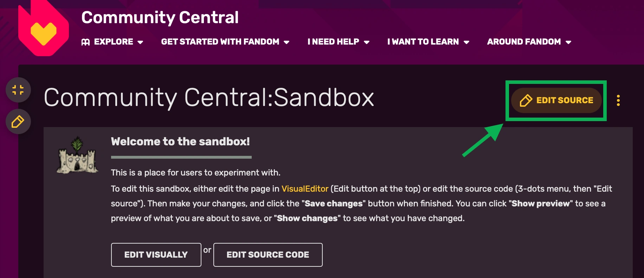This screenshot has height=278, width=644.
Task: Click the Community Central:Sandbox page heading
Action: tap(209, 98)
